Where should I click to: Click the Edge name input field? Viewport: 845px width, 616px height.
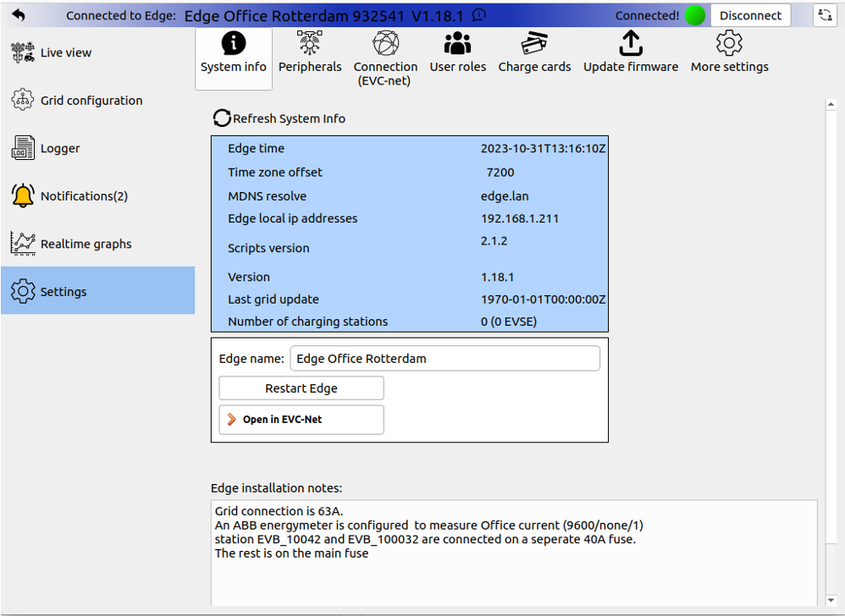(x=445, y=358)
